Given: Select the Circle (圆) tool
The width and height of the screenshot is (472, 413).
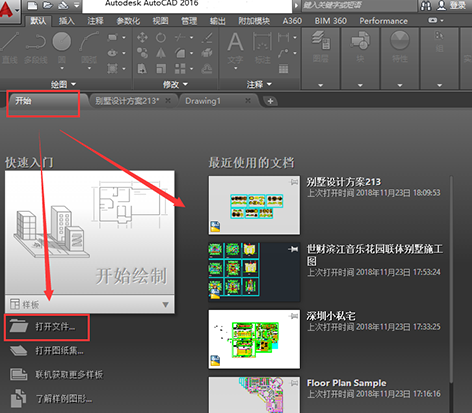Looking at the screenshot, I should click(62, 48).
